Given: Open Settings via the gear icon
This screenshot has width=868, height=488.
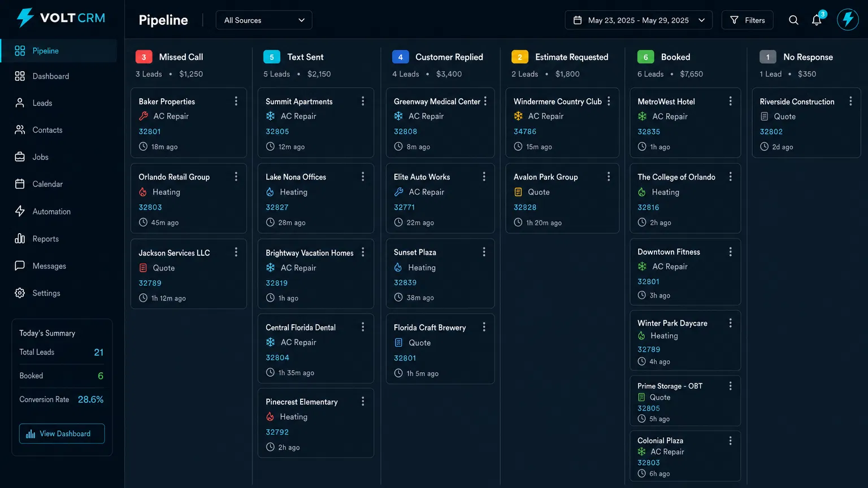Looking at the screenshot, I should tap(20, 293).
